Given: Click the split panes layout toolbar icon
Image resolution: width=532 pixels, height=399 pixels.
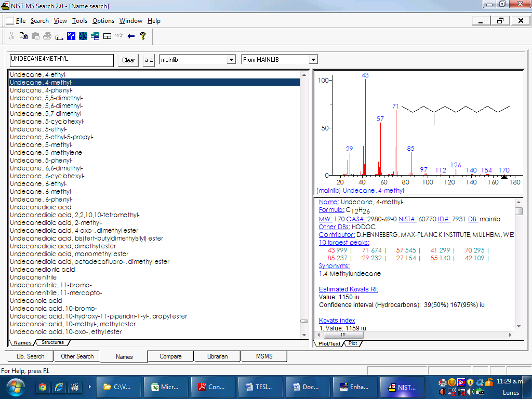Looking at the screenshot, I should pos(107,36).
